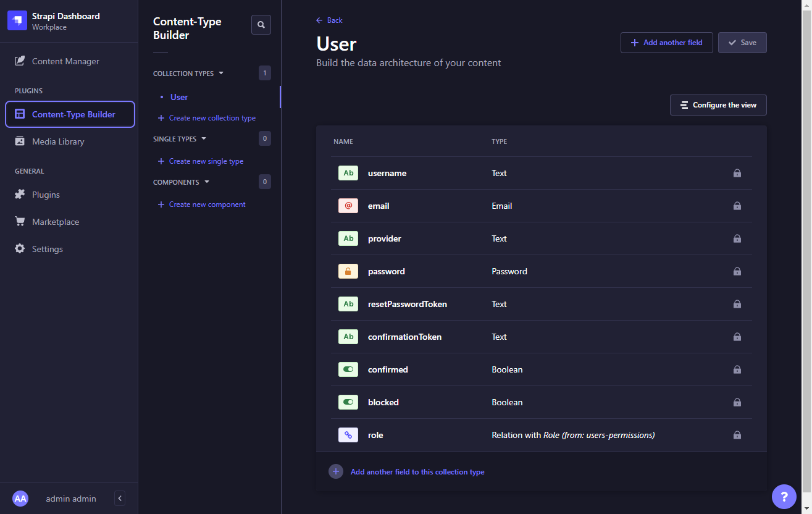Go Back using the back link
This screenshot has height=514, width=812.
tap(329, 20)
